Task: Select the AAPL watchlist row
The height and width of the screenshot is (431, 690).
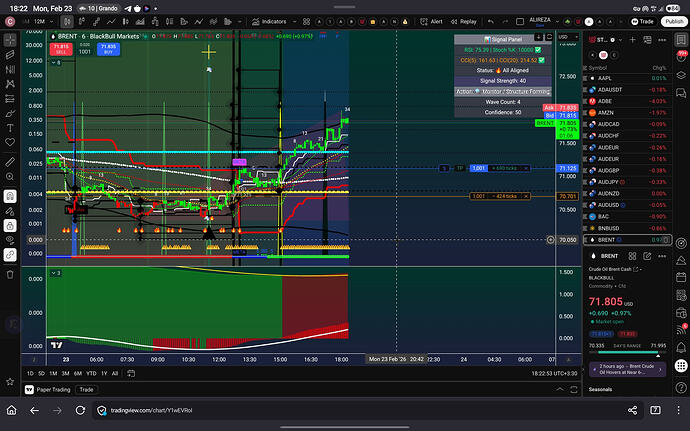Action: (628, 78)
